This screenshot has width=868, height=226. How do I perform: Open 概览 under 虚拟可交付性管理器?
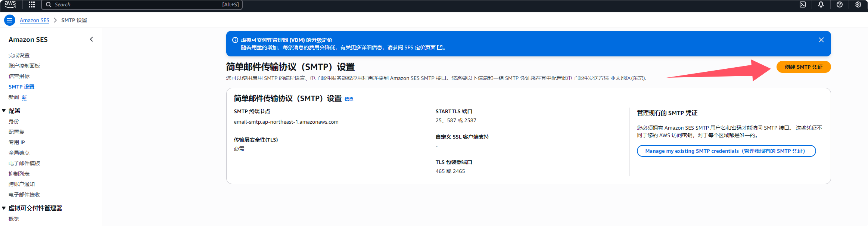click(x=14, y=219)
